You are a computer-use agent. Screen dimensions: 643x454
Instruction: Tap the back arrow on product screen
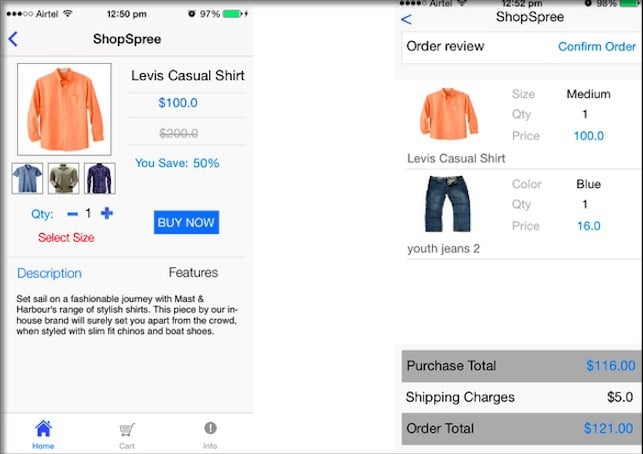pos(13,39)
